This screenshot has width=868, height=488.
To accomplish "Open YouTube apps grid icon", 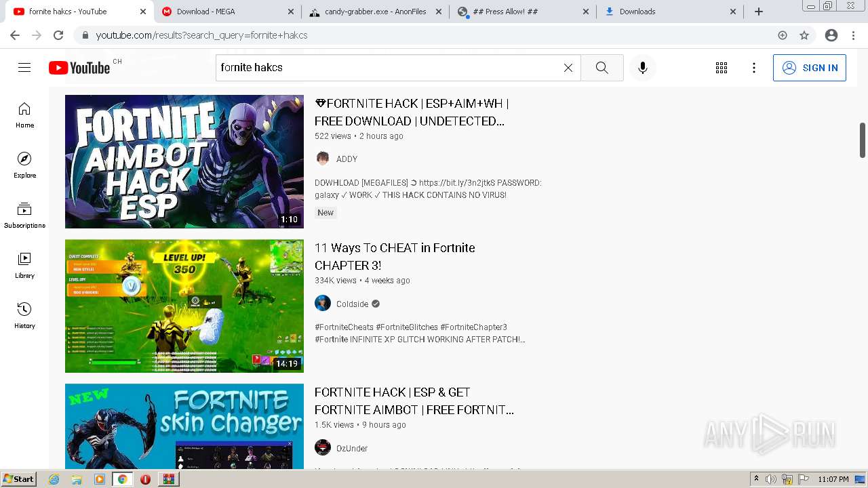I will tap(722, 68).
